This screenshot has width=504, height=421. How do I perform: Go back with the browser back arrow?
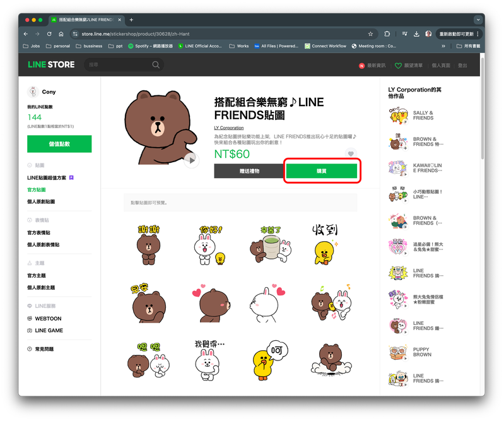(x=26, y=34)
